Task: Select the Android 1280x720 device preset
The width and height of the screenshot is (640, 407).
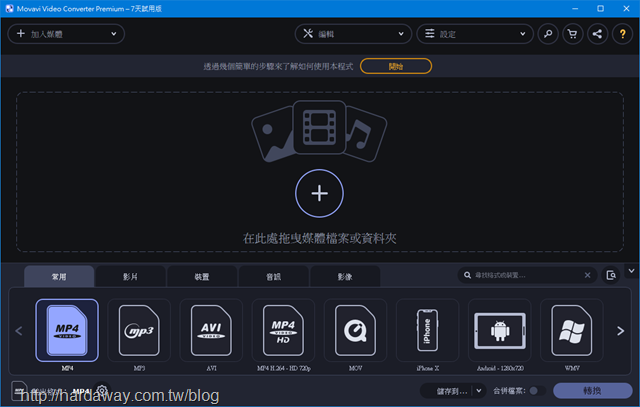Action: (x=500, y=330)
